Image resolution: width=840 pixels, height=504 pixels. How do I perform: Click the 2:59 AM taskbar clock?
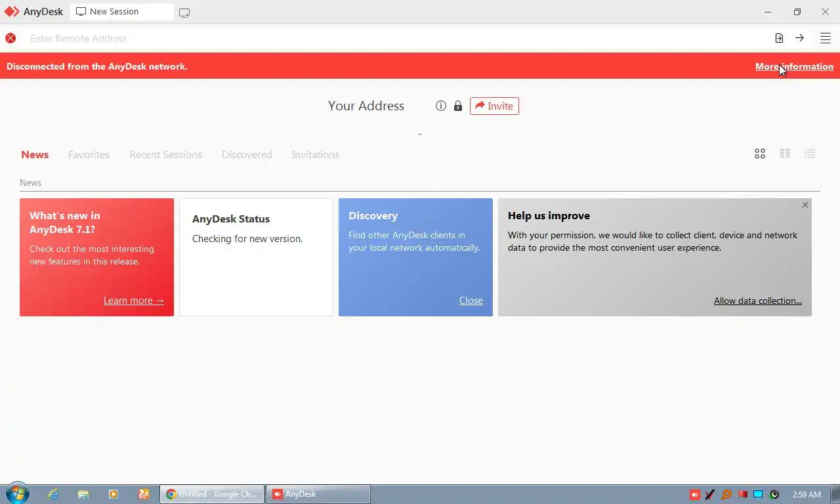click(x=807, y=494)
